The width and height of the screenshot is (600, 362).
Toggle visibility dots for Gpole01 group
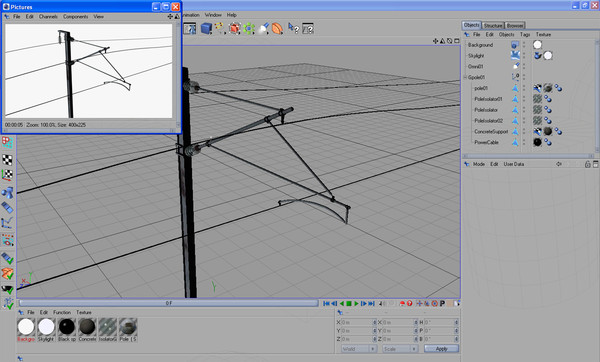(x=524, y=77)
